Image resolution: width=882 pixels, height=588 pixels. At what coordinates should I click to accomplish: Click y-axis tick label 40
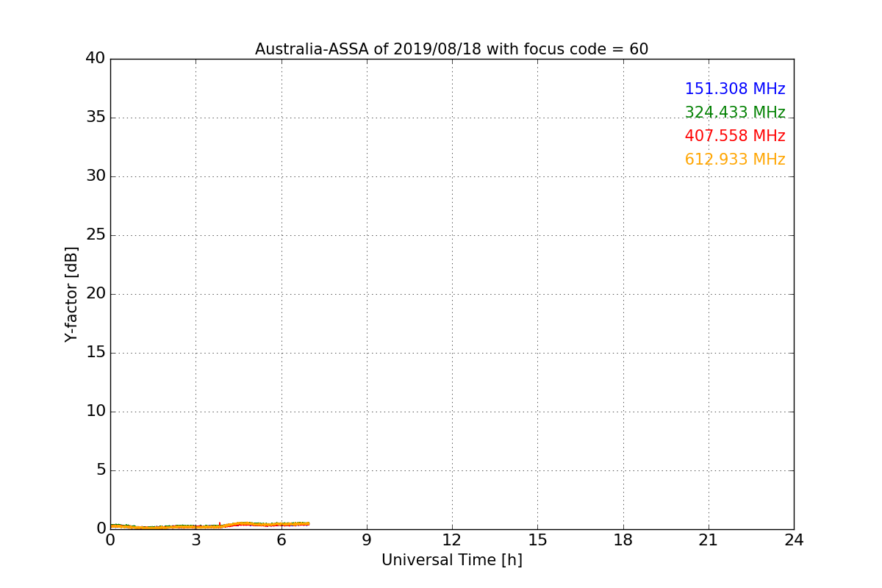click(x=96, y=58)
